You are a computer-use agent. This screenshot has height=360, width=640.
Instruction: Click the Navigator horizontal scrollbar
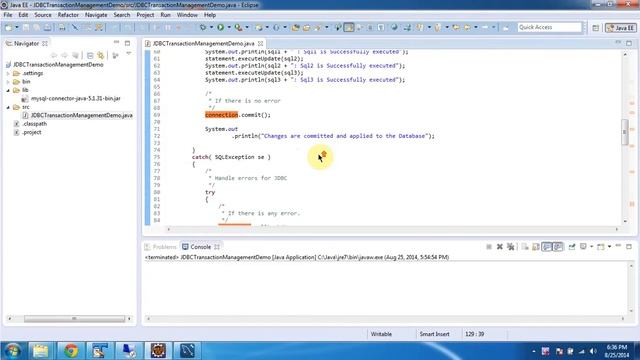coord(74,318)
